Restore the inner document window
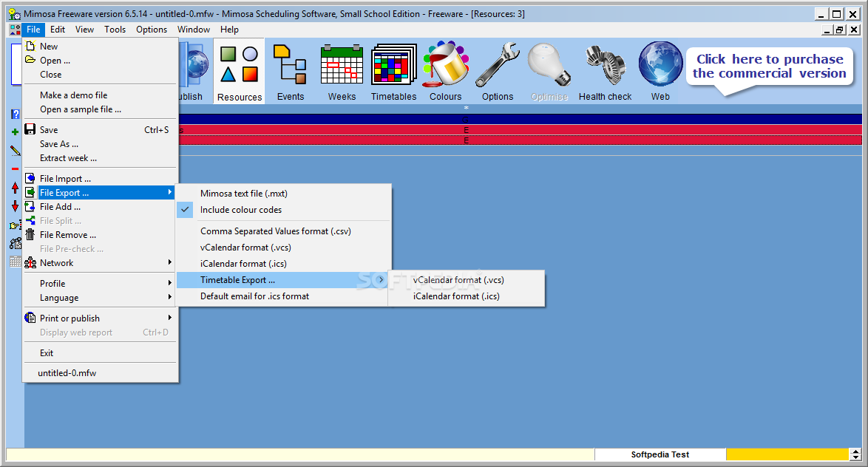This screenshot has height=467, width=868. pos(841,30)
